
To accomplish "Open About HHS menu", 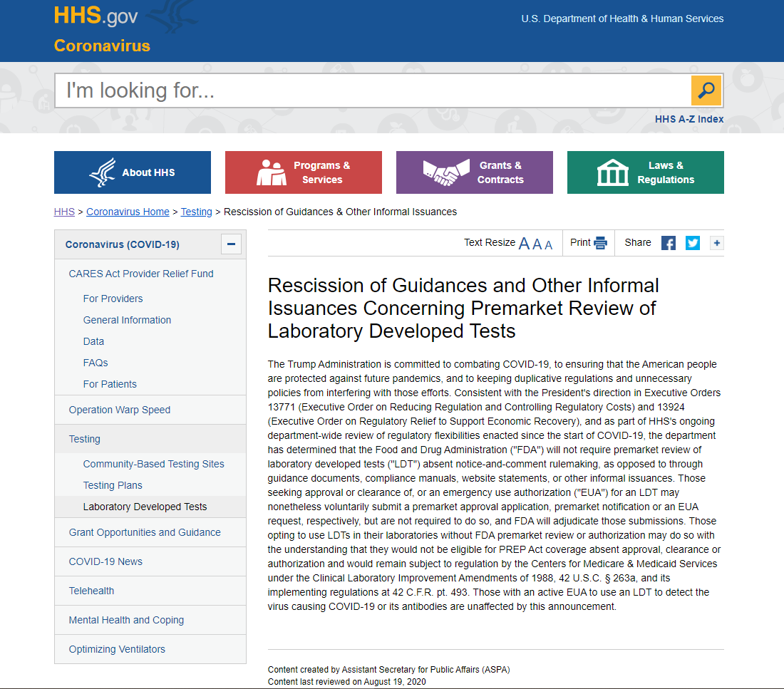I will [x=133, y=172].
